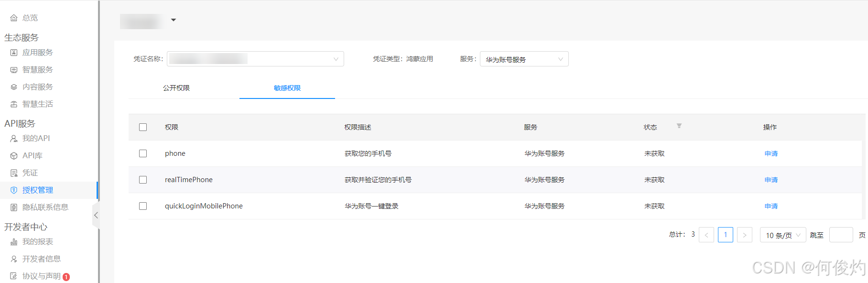Image resolution: width=868 pixels, height=283 pixels.
Task: Open 隐私联系信息 in the sidebar
Action: tap(45, 207)
